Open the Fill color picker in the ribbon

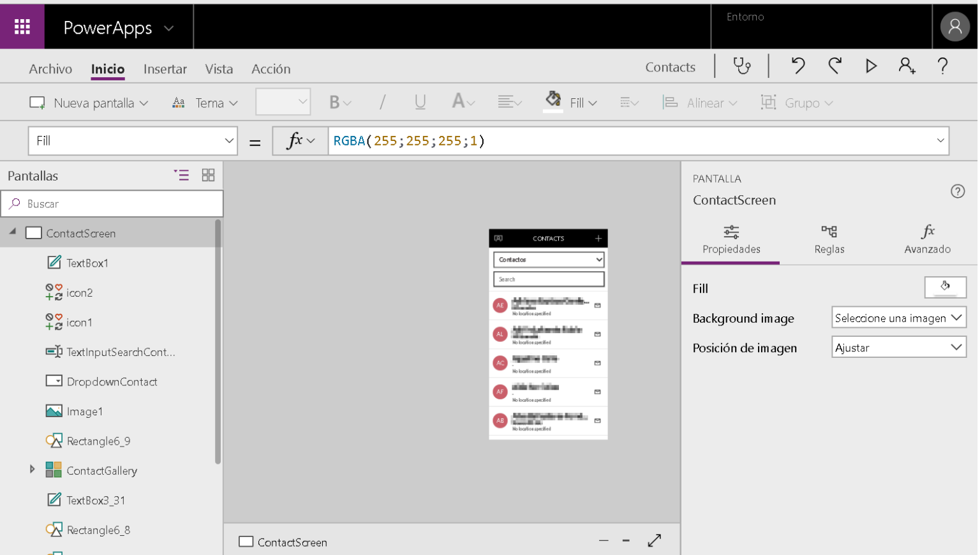click(570, 102)
